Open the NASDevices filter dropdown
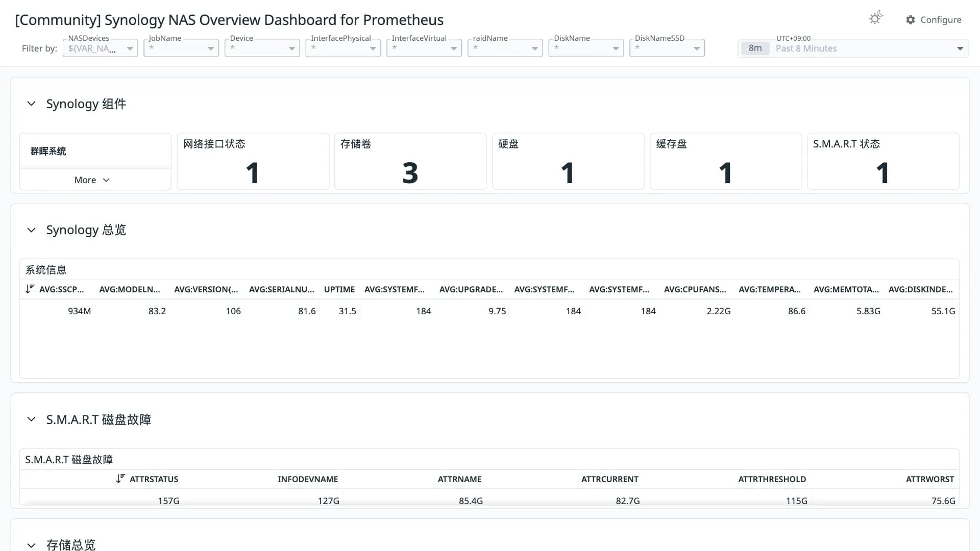Viewport: 980px width, 551px height. pos(100,48)
